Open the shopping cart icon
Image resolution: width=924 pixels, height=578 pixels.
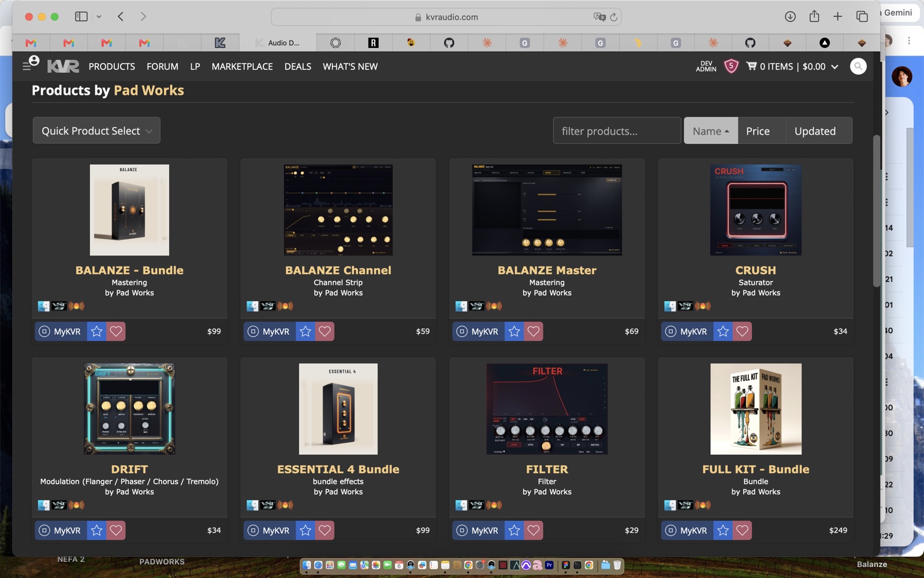[x=751, y=66]
